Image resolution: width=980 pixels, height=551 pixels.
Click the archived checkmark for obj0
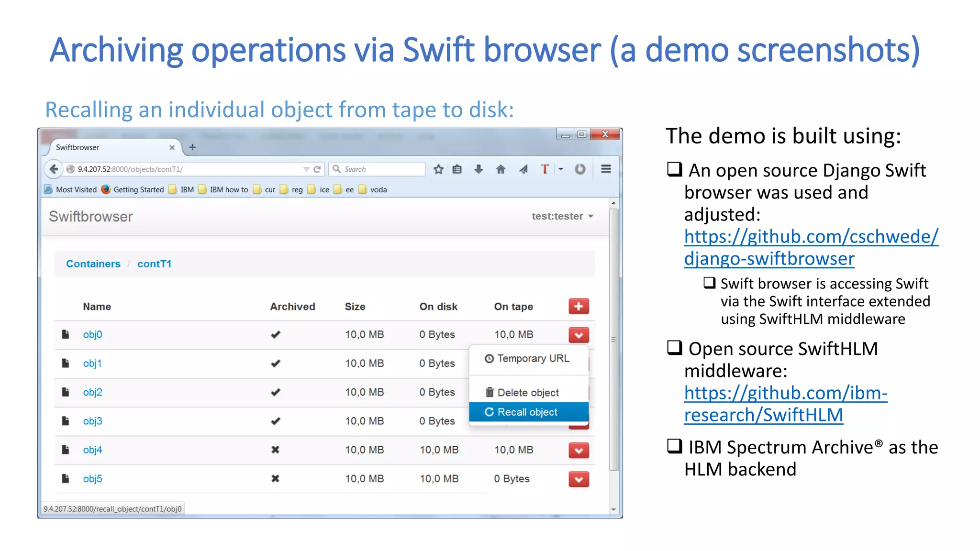click(275, 334)
